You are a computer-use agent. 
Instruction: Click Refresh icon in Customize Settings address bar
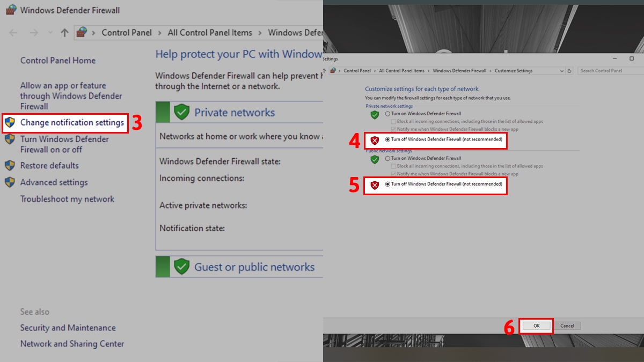[x=570, y=71]
